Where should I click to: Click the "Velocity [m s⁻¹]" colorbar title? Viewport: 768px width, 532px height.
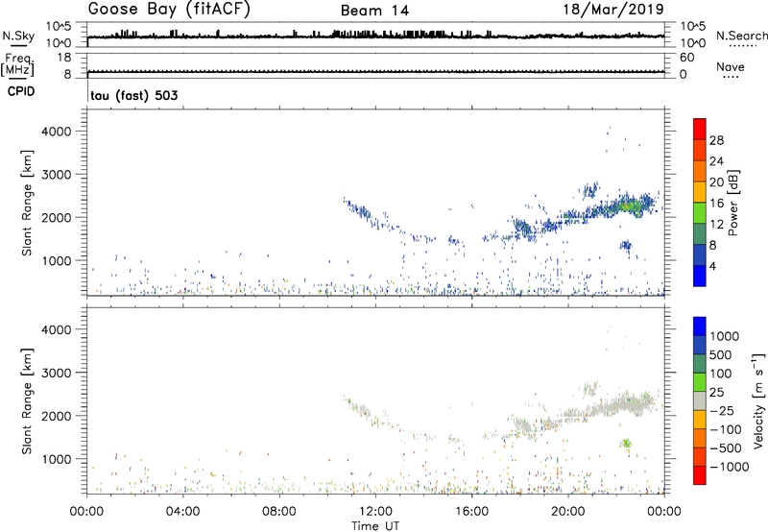[758, 400]
